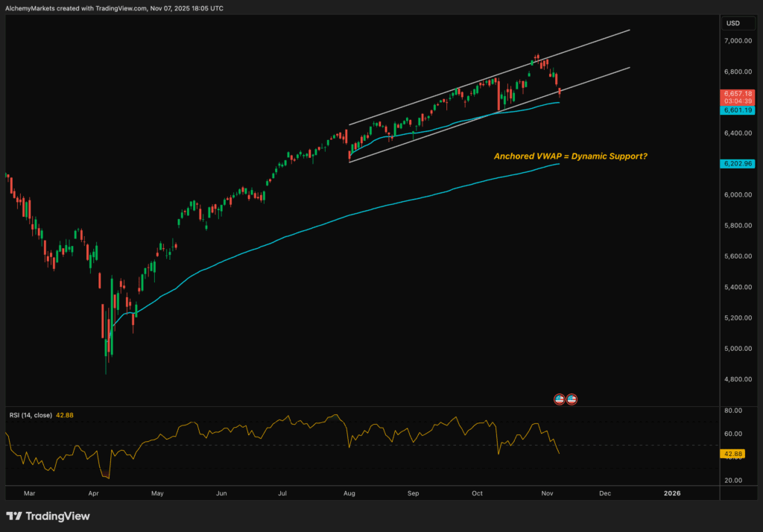763x532 pixels.
Task: Open the USD currency selector
Action: coord(732,22)
